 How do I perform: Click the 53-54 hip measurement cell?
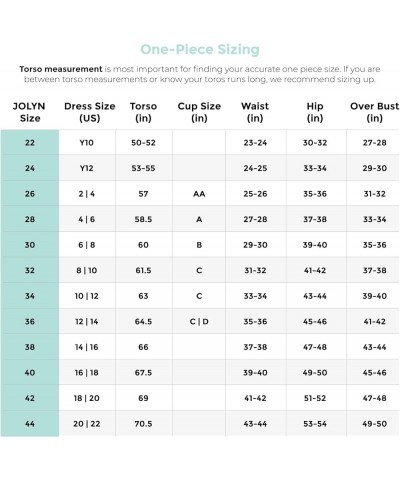point(315,424)
